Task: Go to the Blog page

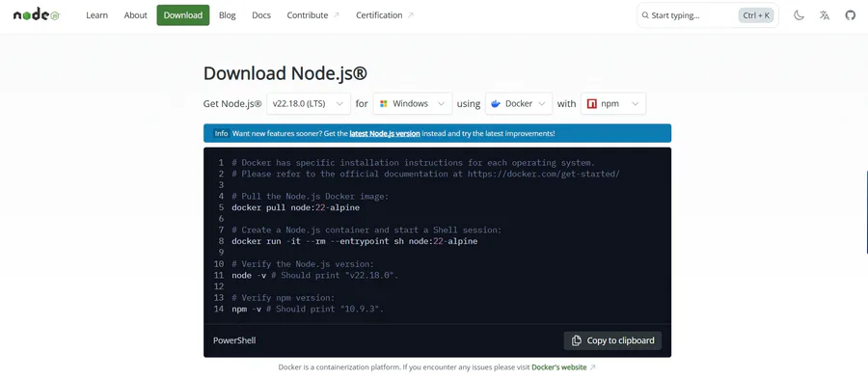Action: click(x=227, y=14)
